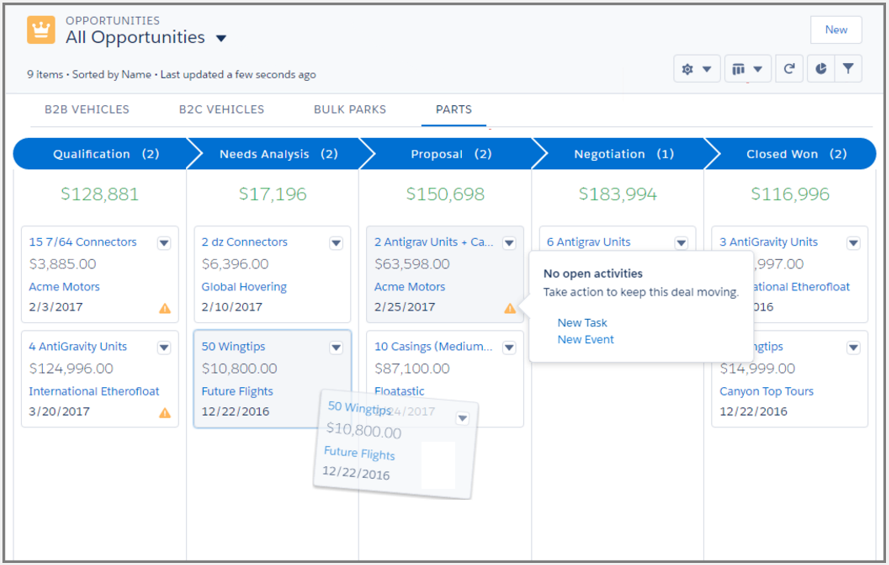
Task: Open dropdown on 3 AntiGravity Units card
Action: pyautogui.click(x=853, y=243)
